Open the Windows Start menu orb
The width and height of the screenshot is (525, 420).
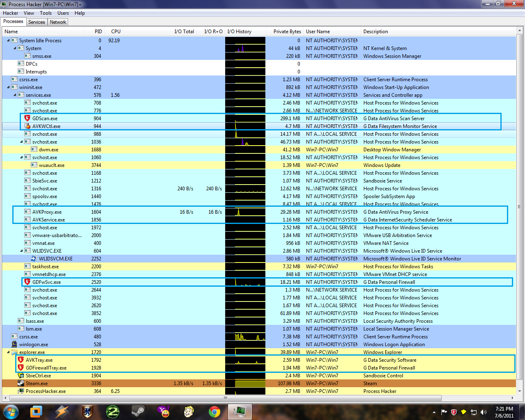click(x=11, y=411)
